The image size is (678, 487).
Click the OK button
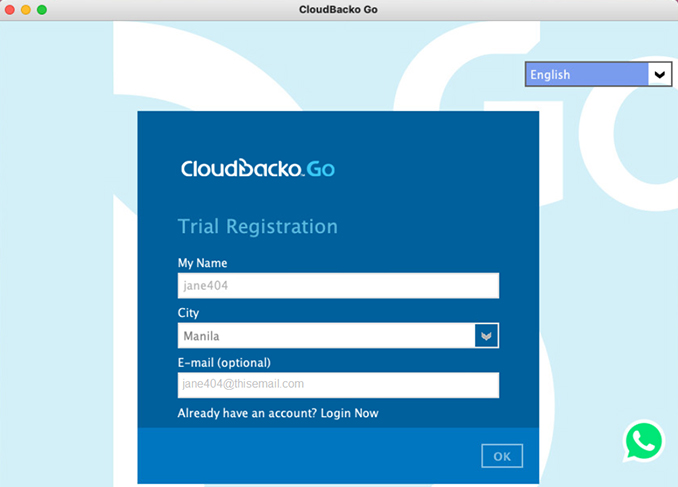502,456
